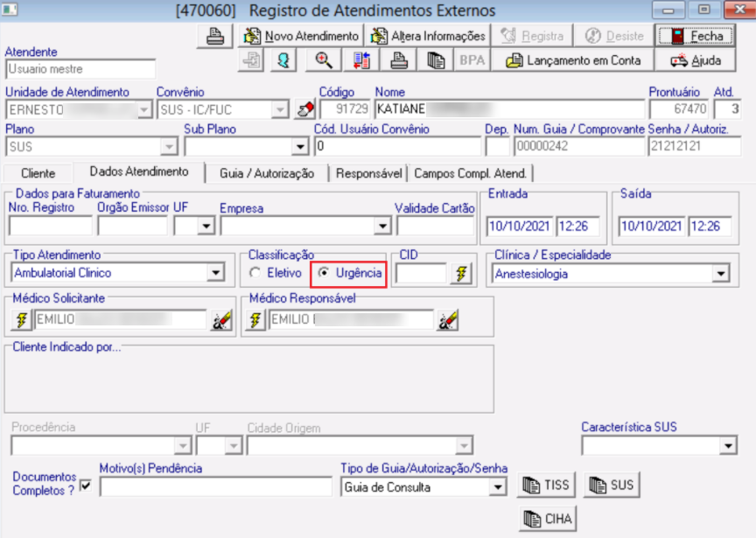Clear Médico Responsável with eraser icon
Screen dimensions: 756x538
click(x=447, y=320)
